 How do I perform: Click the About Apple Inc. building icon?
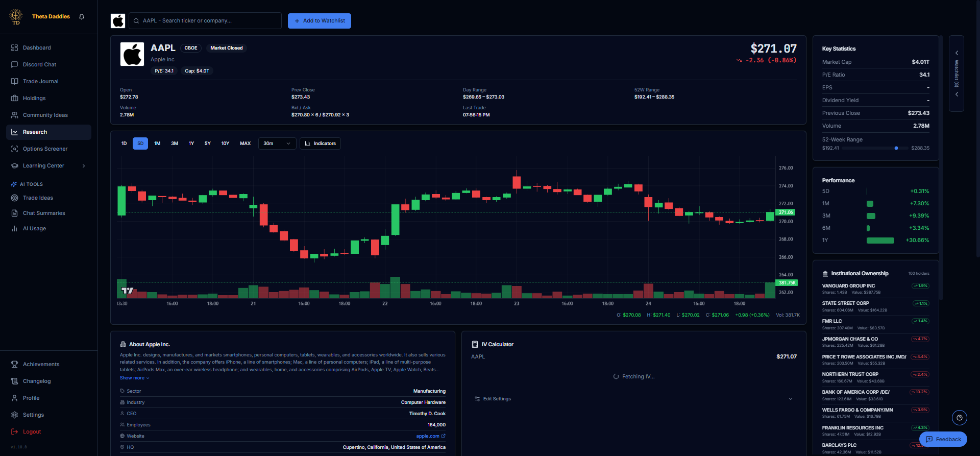(123, 345)
